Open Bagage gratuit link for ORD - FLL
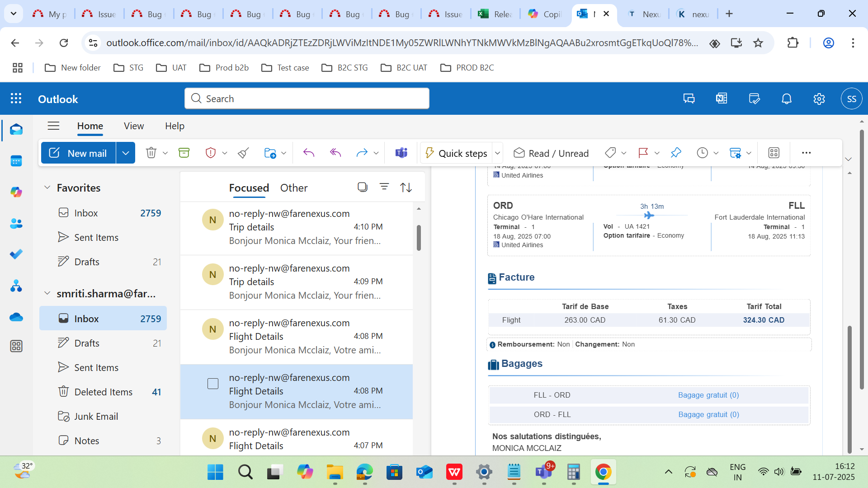The width and height of the screenshot is (868, 488). pyautogui.click(x=708, y=414)
